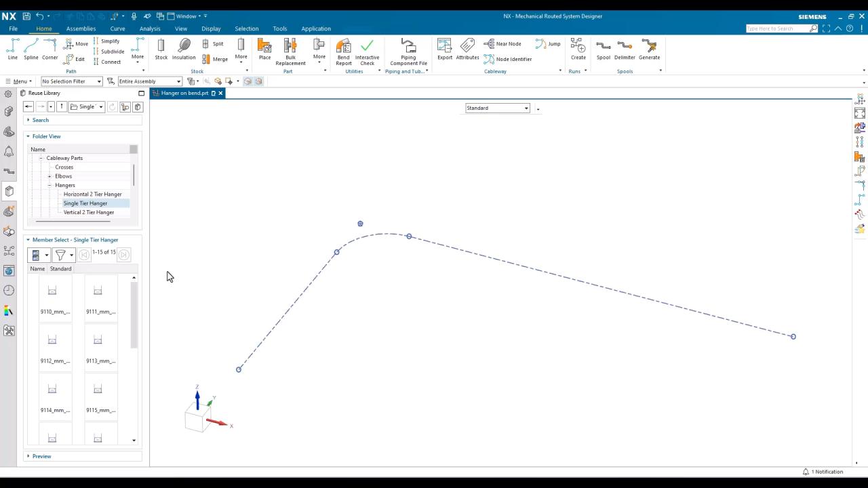This screenshot has width=868, height=488.
Task: Open Piping Component File
Action: (x=408, y=52)
